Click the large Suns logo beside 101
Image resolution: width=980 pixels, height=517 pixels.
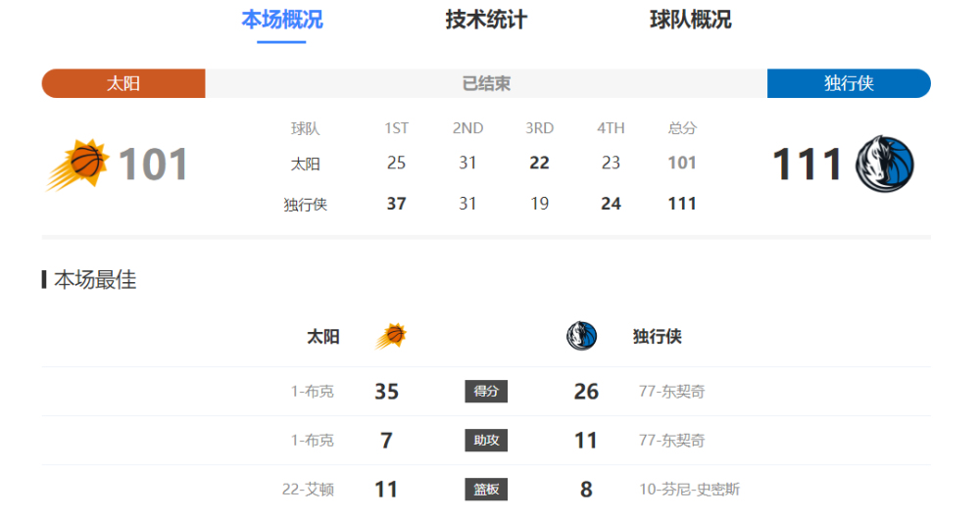click(76, 164)
